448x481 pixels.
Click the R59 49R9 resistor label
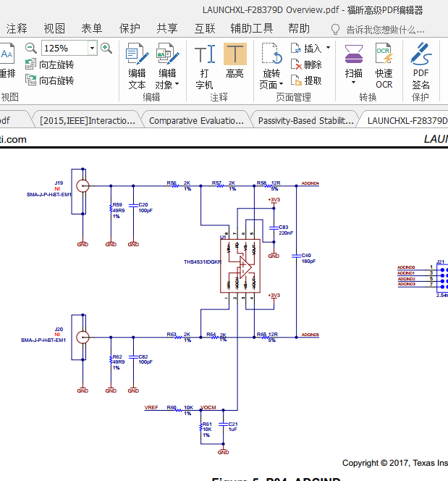pos(118,210)
